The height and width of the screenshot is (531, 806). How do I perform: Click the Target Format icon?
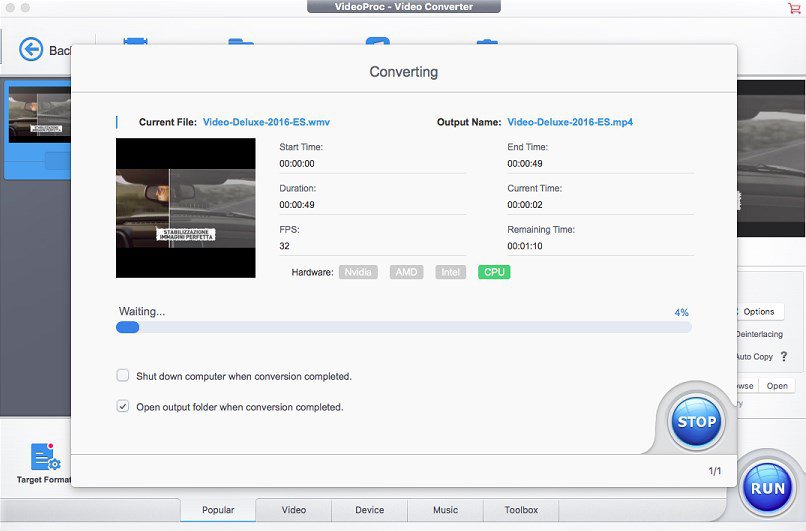[x=45, y=458]
